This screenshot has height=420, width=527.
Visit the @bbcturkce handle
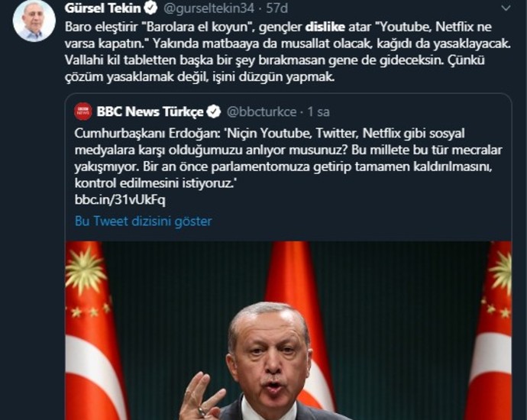[x=261, y=111]
